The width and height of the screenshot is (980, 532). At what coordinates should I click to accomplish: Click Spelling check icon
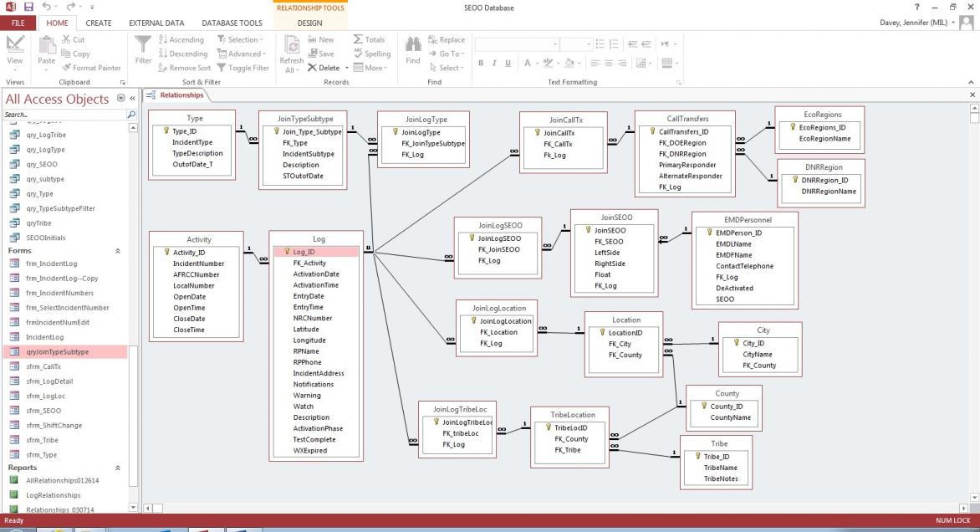click(x=372, y=54)
